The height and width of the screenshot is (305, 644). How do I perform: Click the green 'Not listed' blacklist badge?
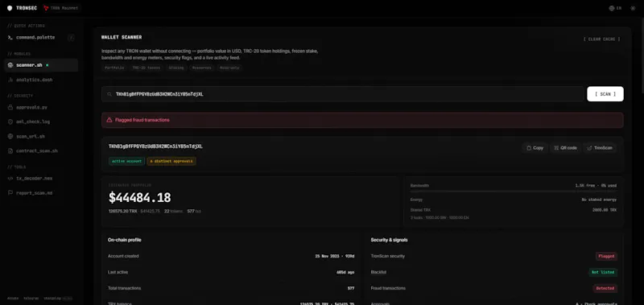[603, 272]
